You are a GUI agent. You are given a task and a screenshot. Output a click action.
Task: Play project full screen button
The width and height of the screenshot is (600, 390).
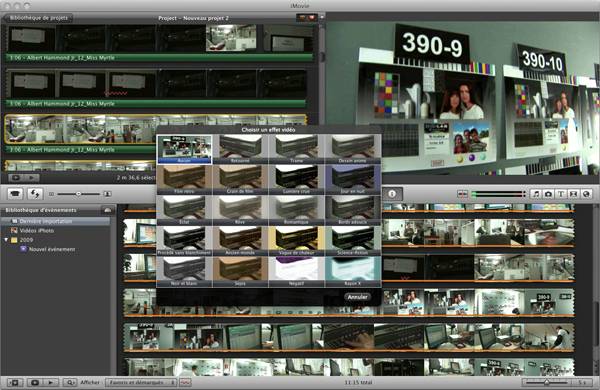click(16, 178)
